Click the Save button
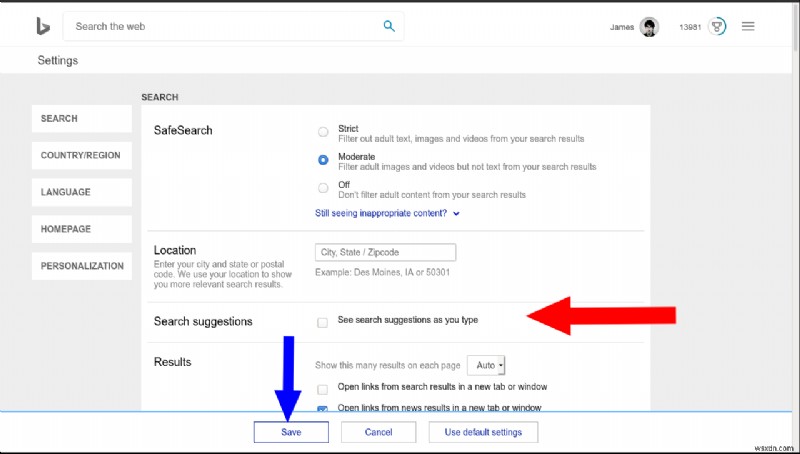The height and width of the screenshot is (454, 800). tap(291, 432)
